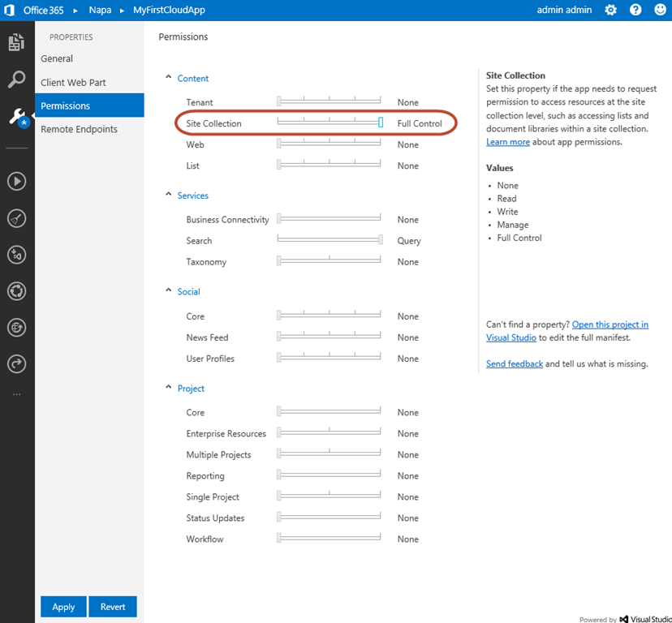The width and height of the screenshot is (672, 623).
Task: Click the help question mark icon
Action: pos(635,10)
